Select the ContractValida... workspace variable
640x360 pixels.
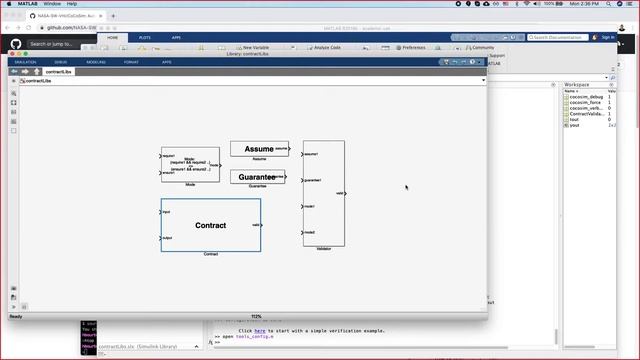[586, 114]
